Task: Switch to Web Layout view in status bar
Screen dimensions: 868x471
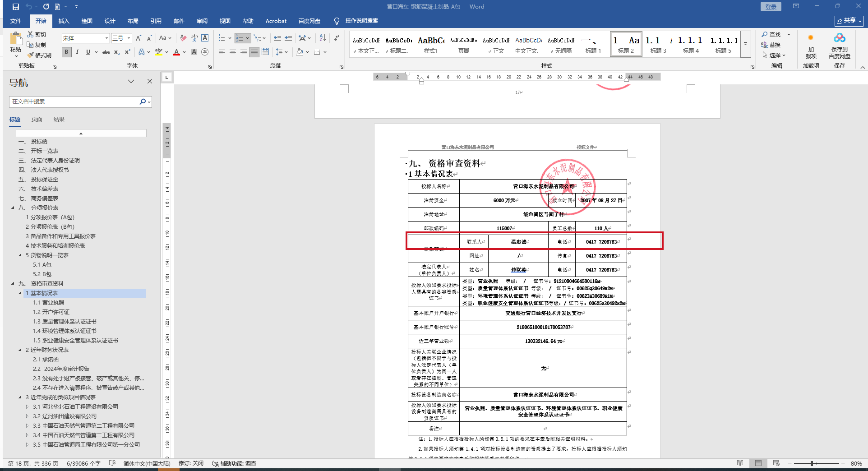Action: 776,463
